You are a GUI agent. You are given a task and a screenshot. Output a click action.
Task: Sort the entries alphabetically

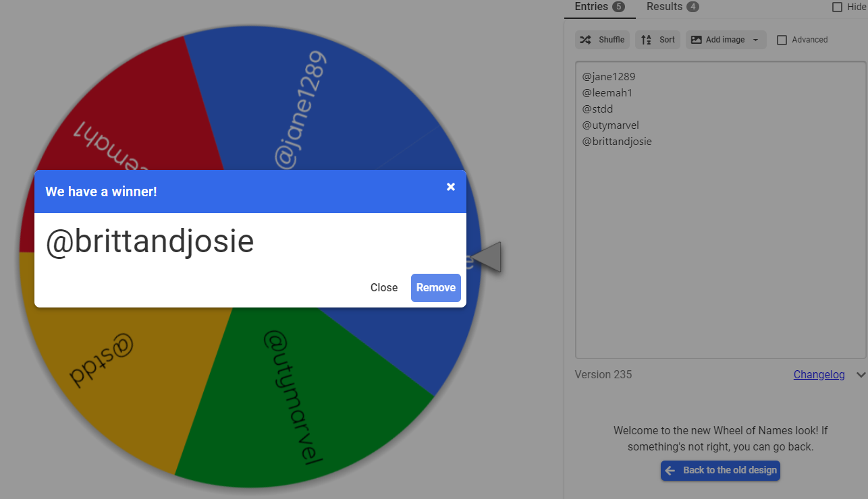[x=658, y=40]
